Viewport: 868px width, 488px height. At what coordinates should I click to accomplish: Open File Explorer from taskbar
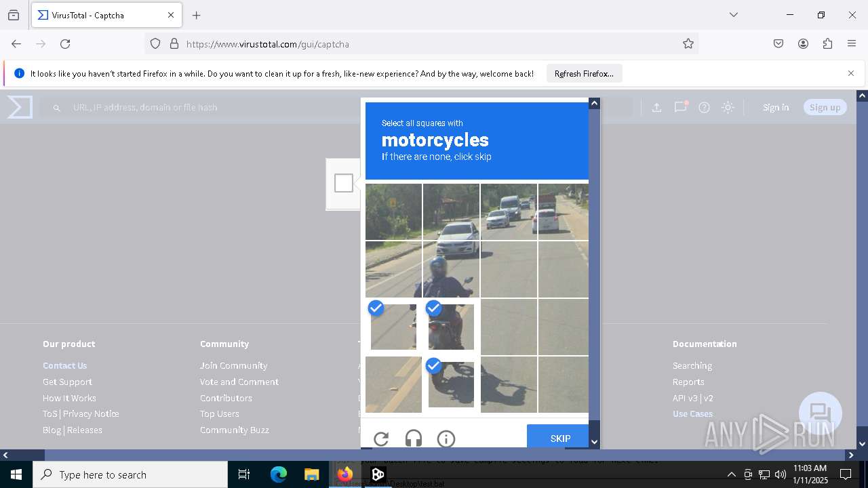pyautogui.click(x=311, y=474)
